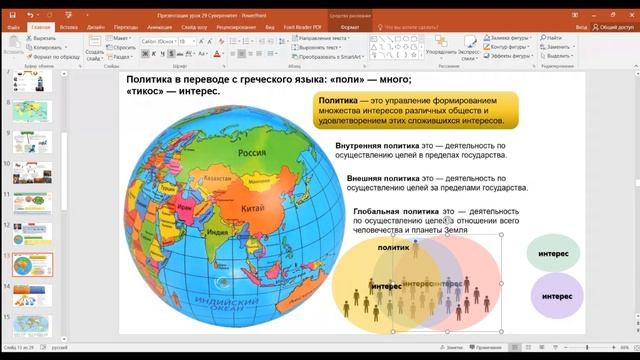Screen dimensions: 640x360
Task: Select slide 12 thumbnail
Action: point(33,234)
